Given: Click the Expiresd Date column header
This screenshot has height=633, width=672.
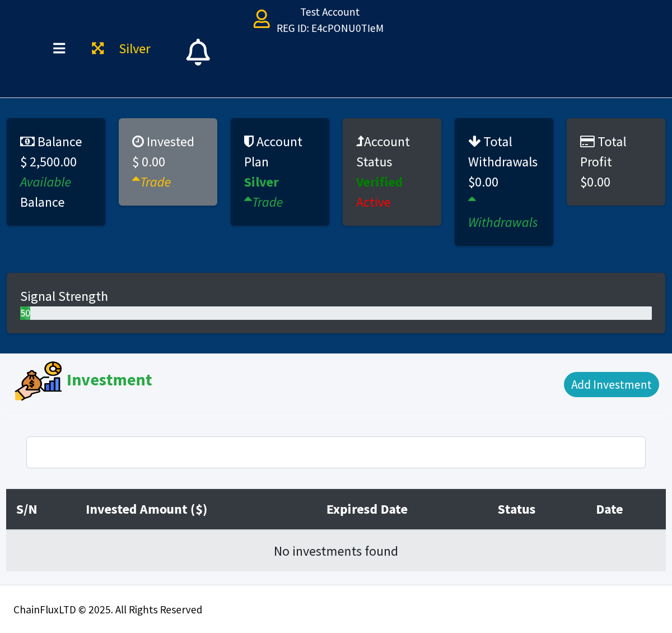Looking at the screenshot, I should pyautogui.click(x=367, y=509).
